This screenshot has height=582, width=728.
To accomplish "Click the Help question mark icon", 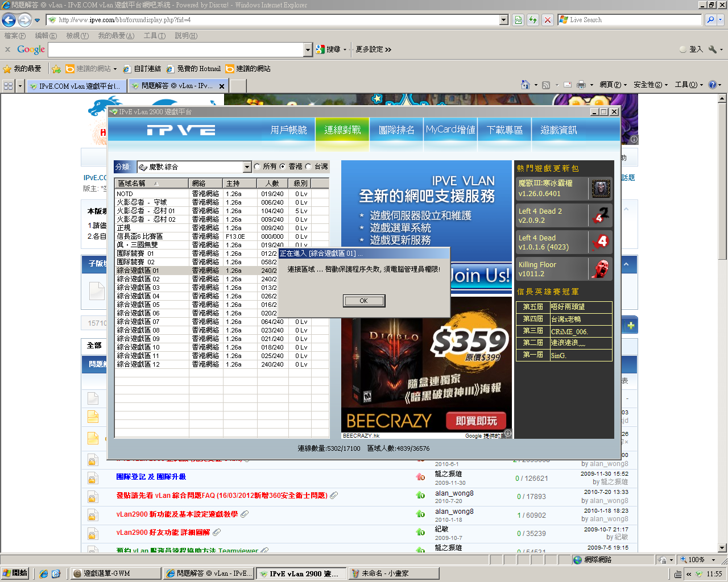I will pyautogui.click(x=712, y=85).
